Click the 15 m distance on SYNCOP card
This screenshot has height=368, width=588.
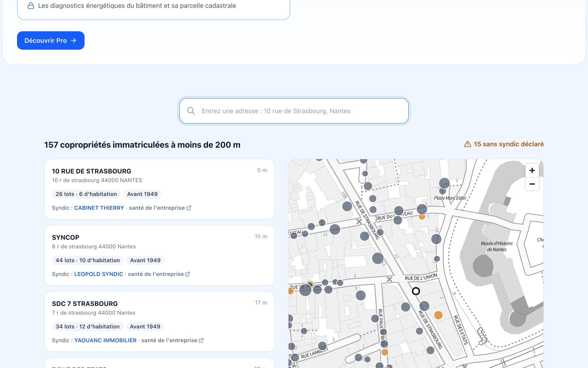(261, 236)
